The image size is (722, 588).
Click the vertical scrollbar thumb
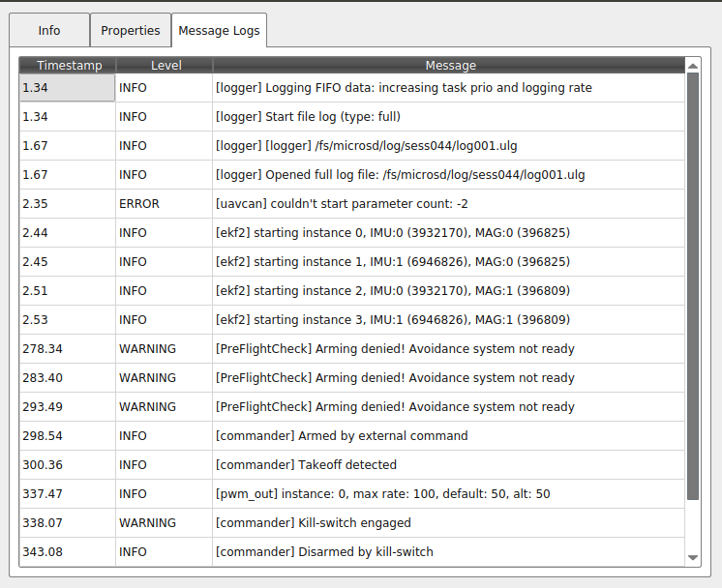pyautogui.click(x=693, y=286)
